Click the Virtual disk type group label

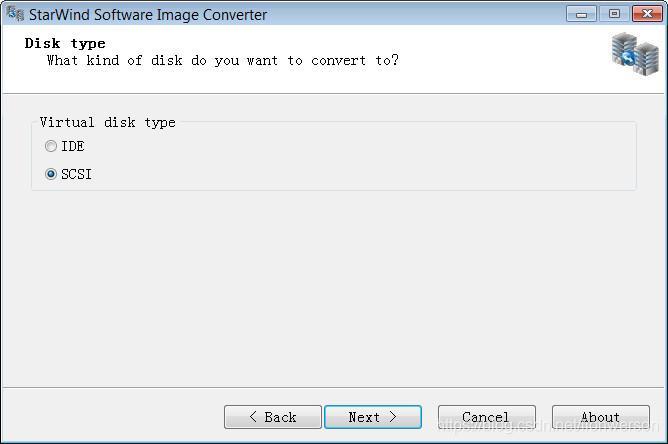[108, 123]
